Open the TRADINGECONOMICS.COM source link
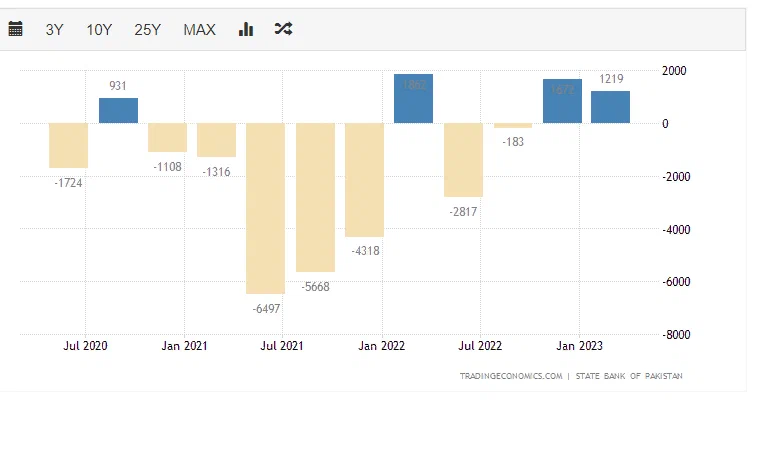The width and height of the screenshot is (757, 457). (510, 376)
